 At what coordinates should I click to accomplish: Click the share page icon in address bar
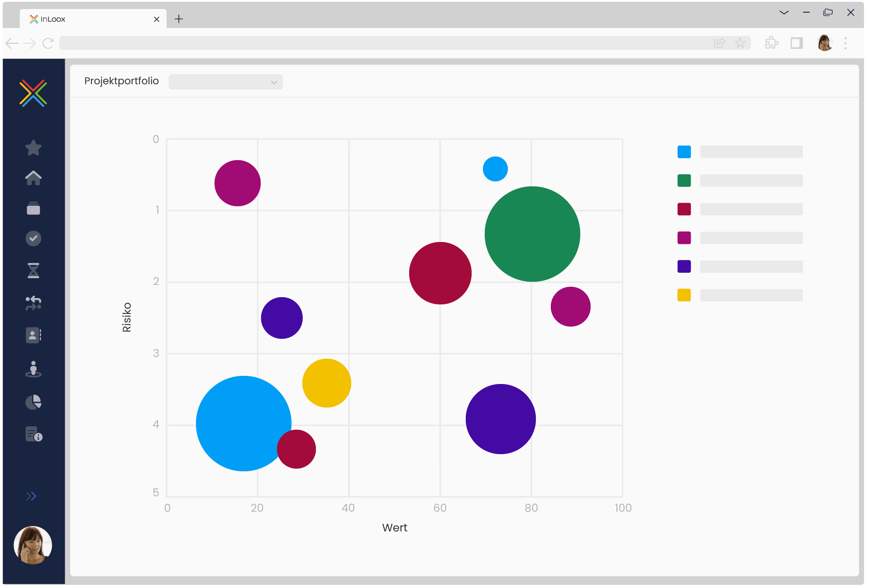tap(719, 43)
